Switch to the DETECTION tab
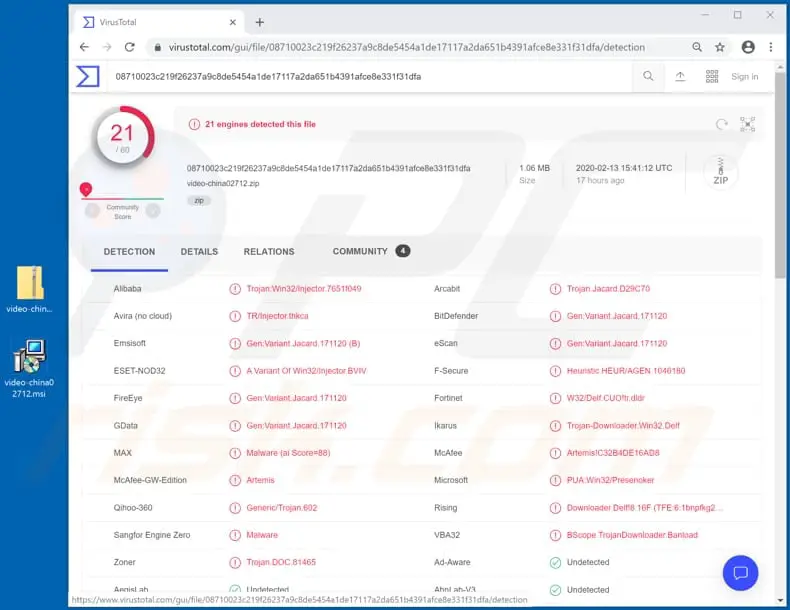 point(129,252)
